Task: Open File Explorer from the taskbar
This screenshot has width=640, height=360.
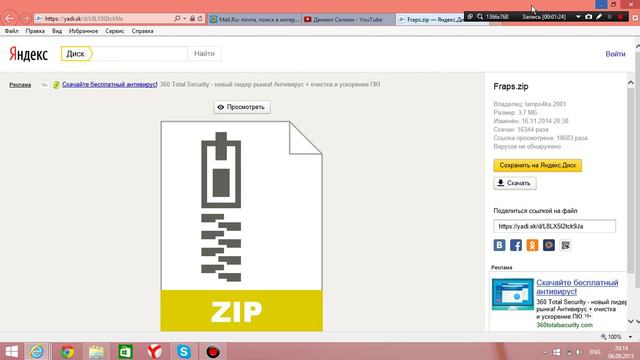Action: (96, 351)
